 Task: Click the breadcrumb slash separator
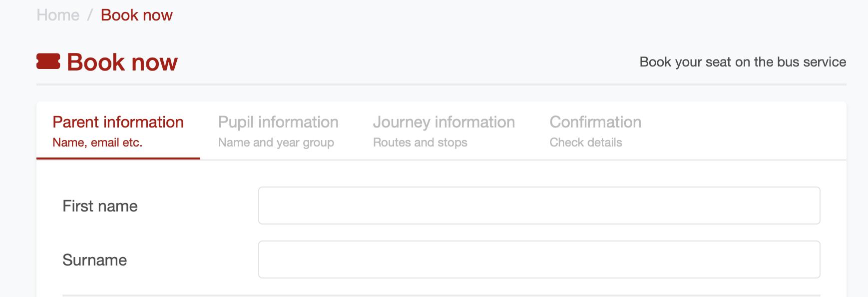[x=90, y=15]
